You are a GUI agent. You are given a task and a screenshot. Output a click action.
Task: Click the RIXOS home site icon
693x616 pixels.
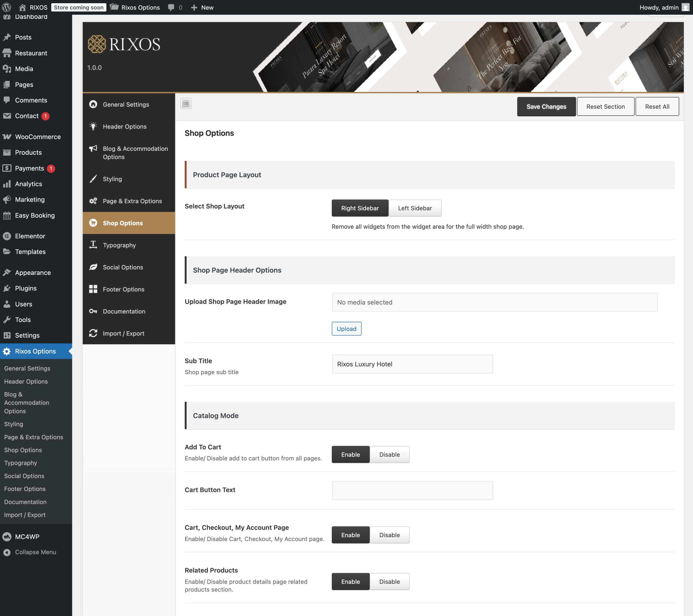coord(22,7)
